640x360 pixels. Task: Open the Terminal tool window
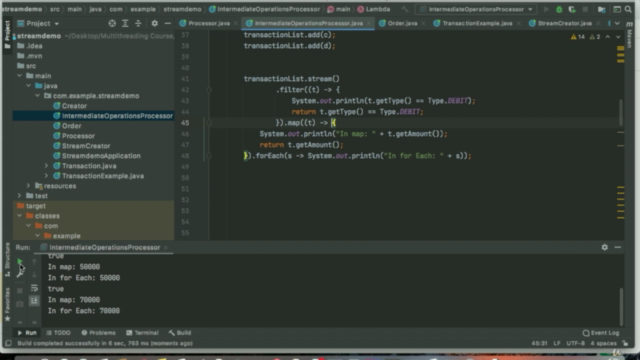click(x=142, y=333)
